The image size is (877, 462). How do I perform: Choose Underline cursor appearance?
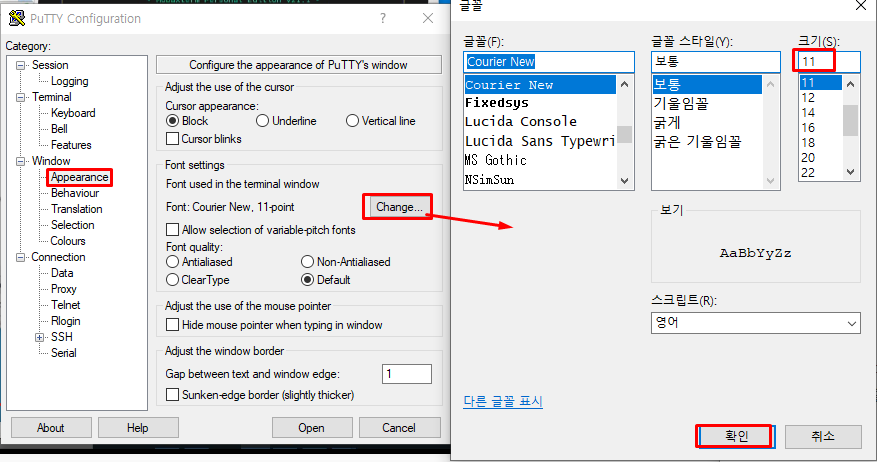(262, 121)
